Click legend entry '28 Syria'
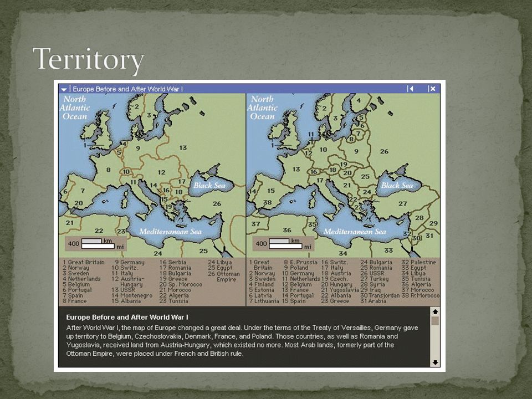 (x=372, y=284)
